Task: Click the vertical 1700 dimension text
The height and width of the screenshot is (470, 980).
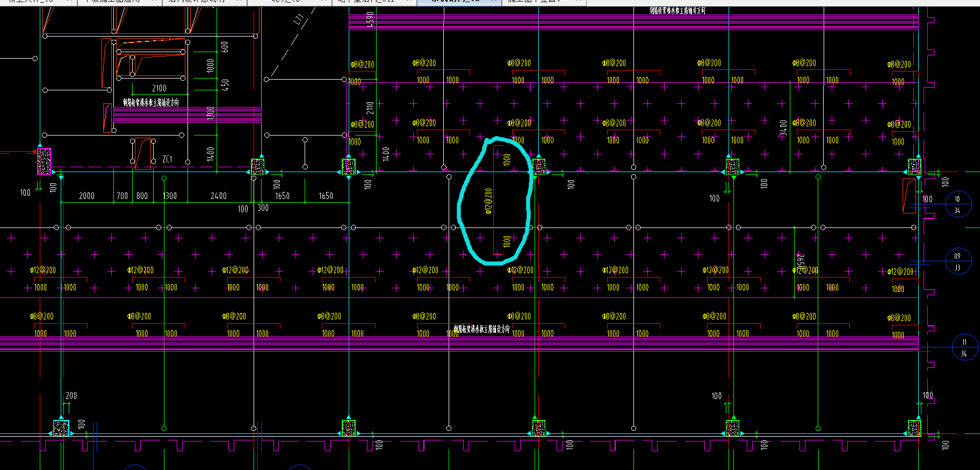Action: (210, 113)
